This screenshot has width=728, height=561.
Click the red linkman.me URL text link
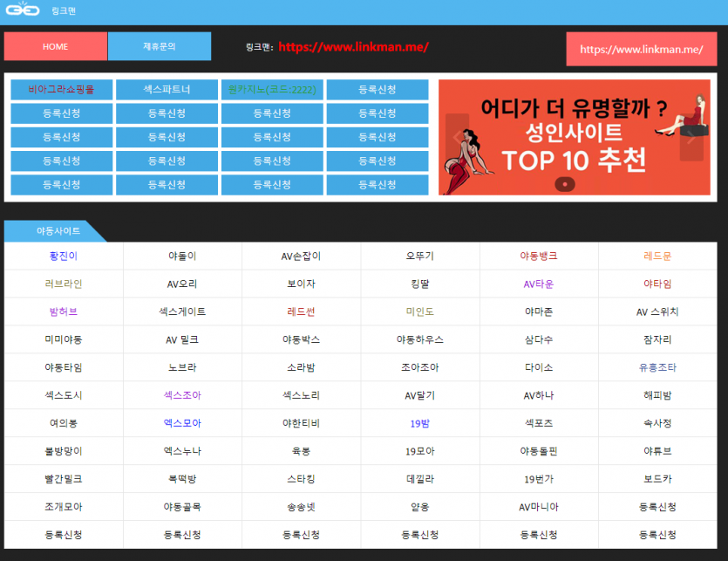(353, 47)
